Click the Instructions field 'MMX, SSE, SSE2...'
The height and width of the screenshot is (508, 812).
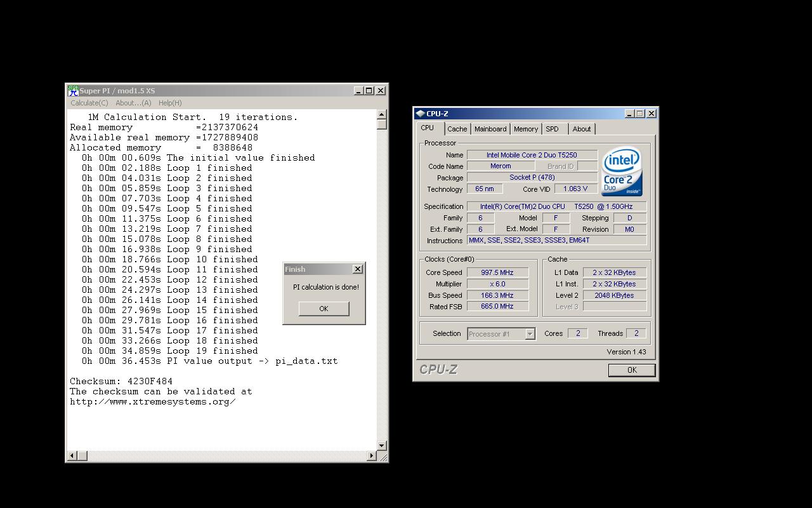[x=556, y=241]
